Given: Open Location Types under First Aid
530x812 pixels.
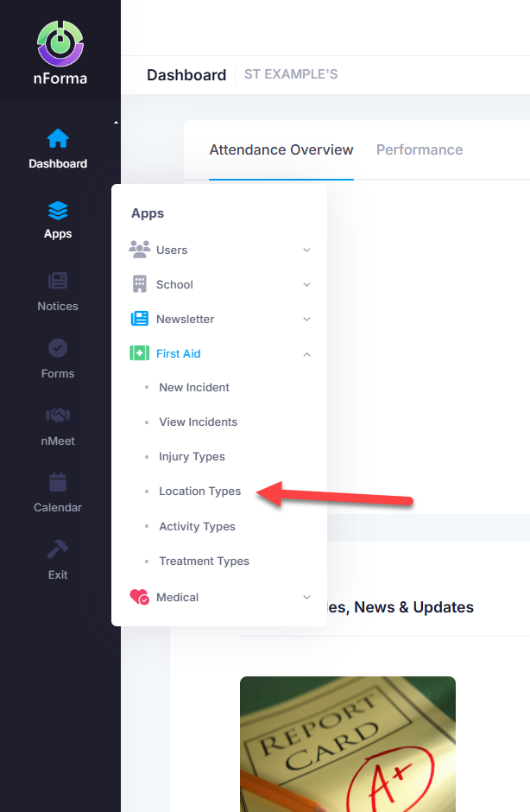Looking at the screenshot, I should [x=199, y=491].
